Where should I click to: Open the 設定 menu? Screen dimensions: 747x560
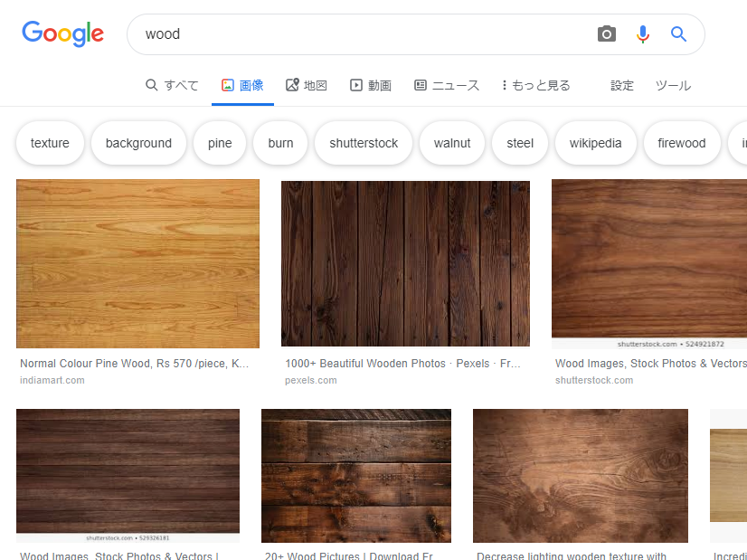tap(621, 84)
